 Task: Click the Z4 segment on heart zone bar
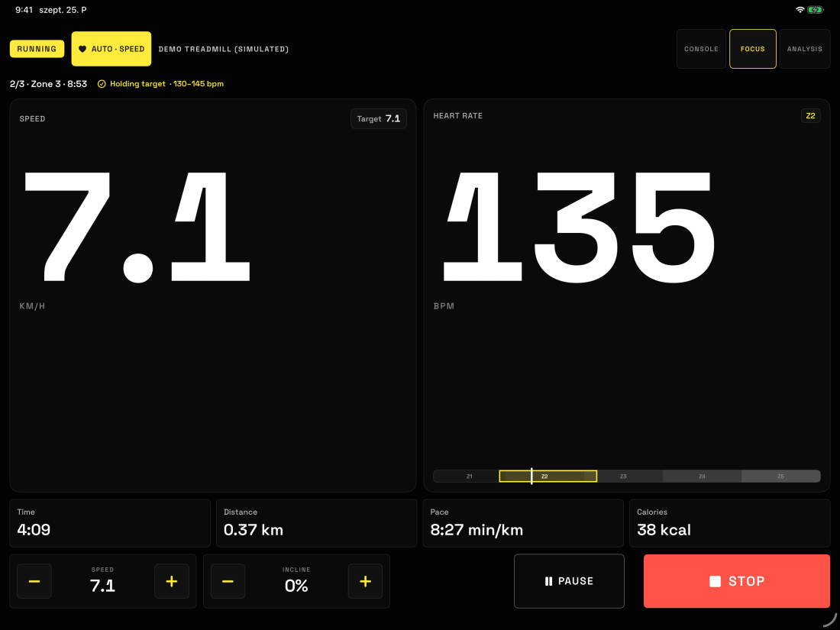point(702,477)
